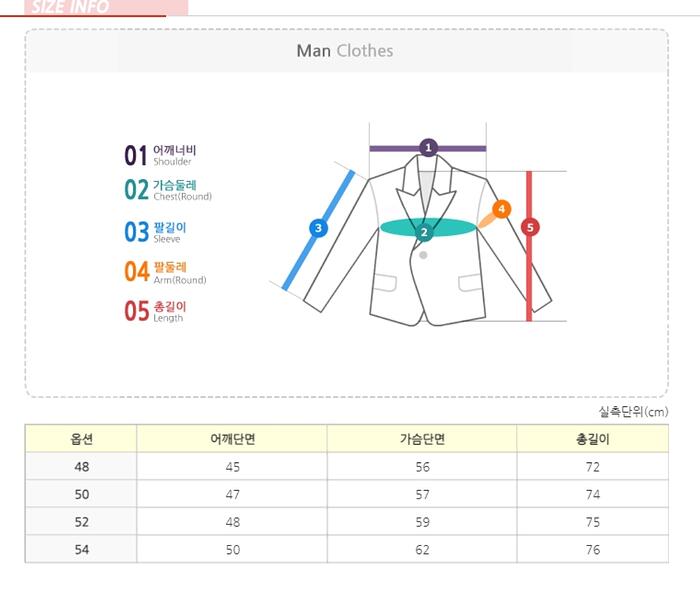This screenshot has width=700, height=610.
Task: Click the 총길이 column header
Action: point(592,439)
